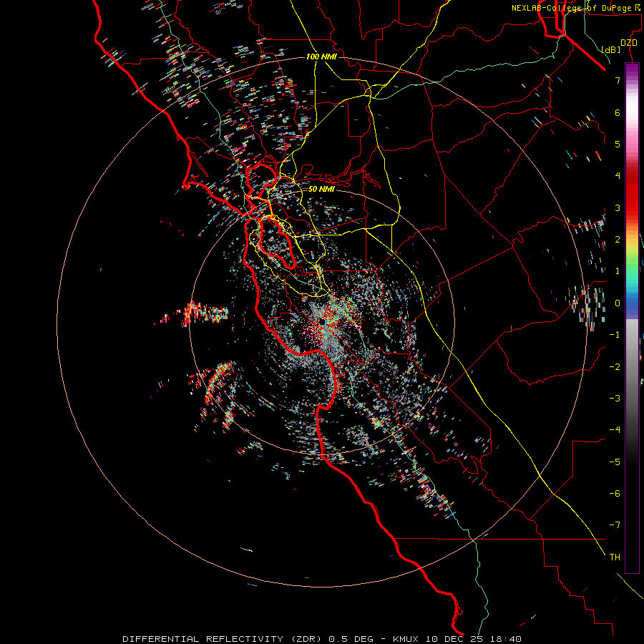The image size is (644, 644).
Task: Click the 2 value on color scale
Action: [x=618, y=240]
